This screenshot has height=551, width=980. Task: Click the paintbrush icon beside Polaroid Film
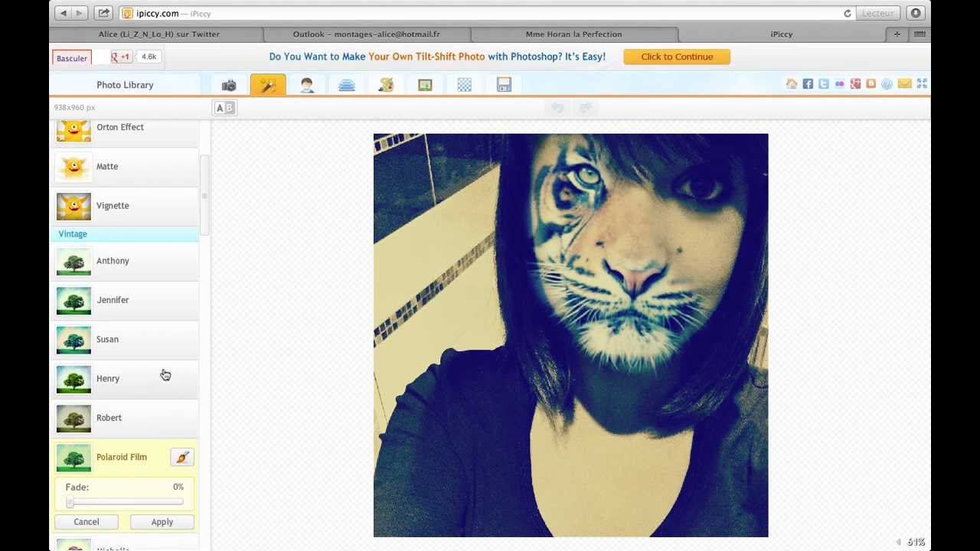coord(182,457)
